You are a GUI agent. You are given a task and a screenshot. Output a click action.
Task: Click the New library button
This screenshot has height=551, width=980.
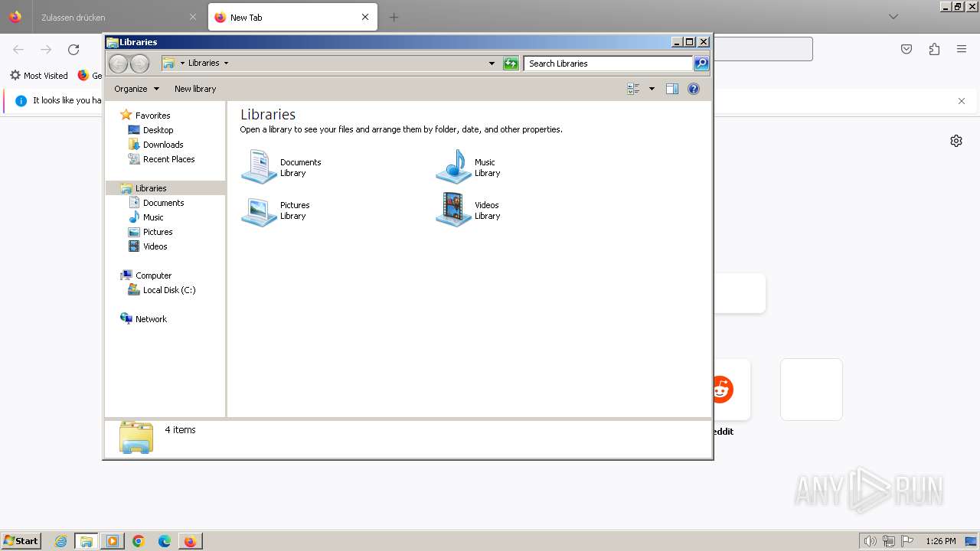(x=195, y=89)
